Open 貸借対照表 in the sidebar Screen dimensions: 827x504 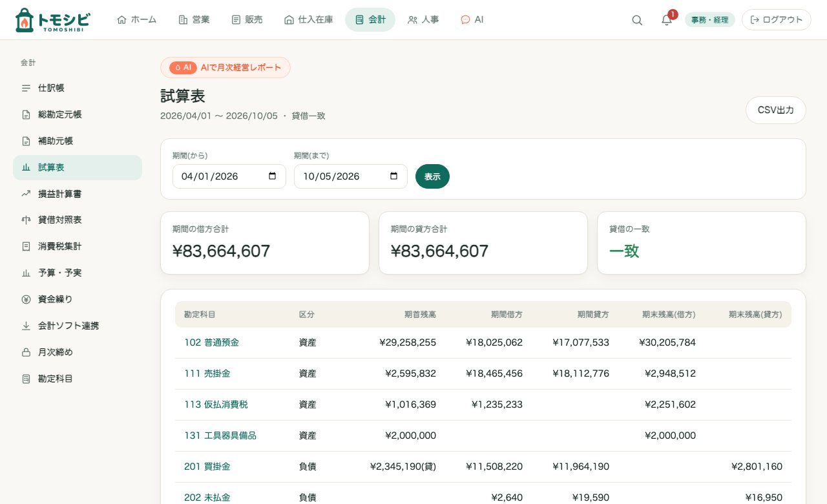[x=78, y=220]
